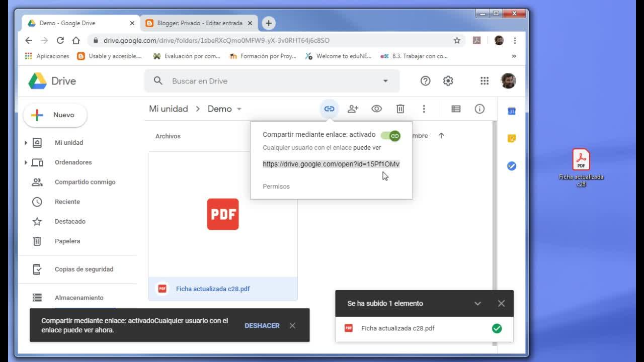Show more bookmarks chevron
Screen dimensions: 644x362
click(x=514, y=56)
